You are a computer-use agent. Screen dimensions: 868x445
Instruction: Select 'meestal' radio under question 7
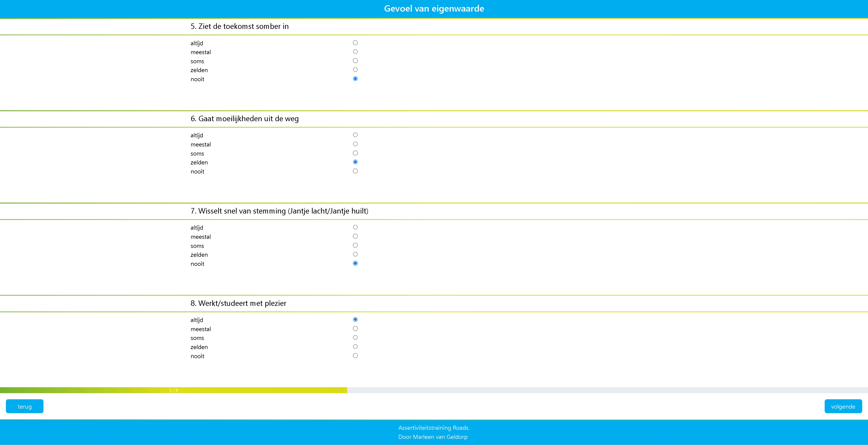[355, 236]
